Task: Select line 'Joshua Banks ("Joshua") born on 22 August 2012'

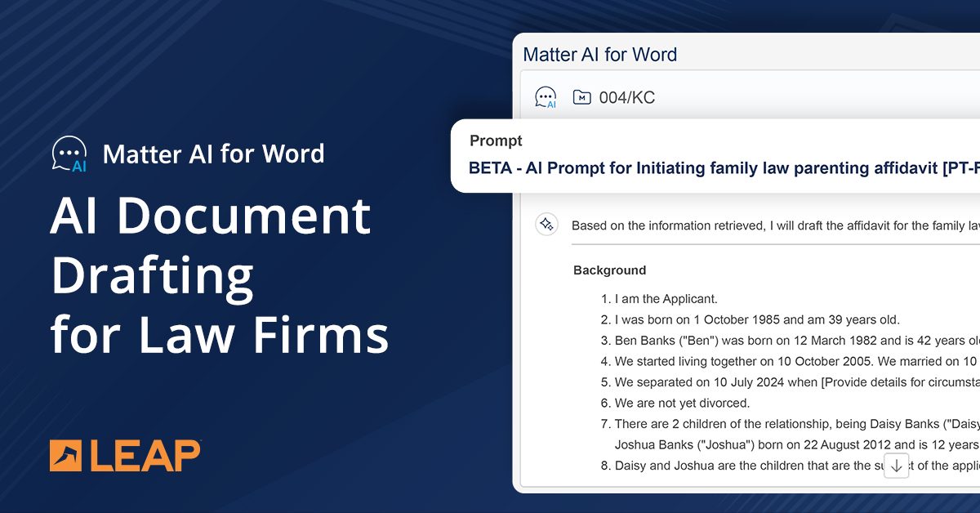Action: (x=797, y=444)
